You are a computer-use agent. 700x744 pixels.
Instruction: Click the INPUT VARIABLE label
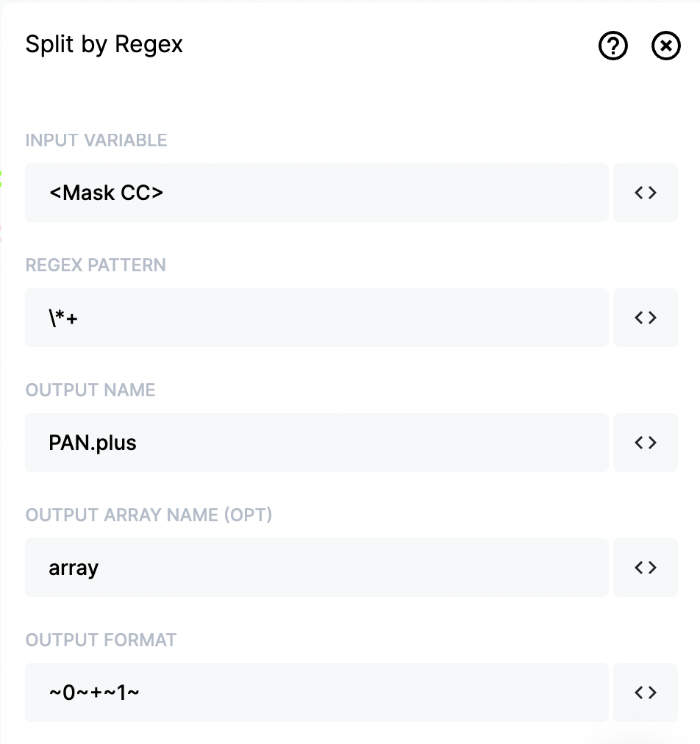coord(96,140)
